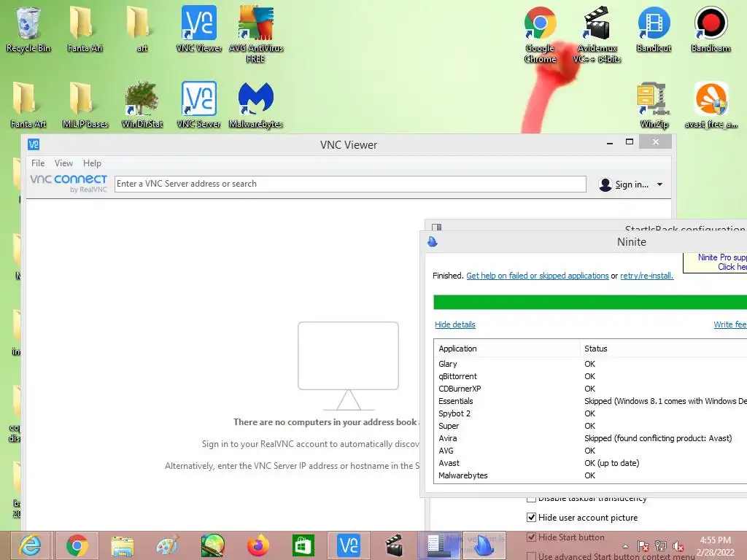This screenshot has width=747, height=560.
Task: Launch the VNC Viewer desktop shortcut
Action: (198, 29)
